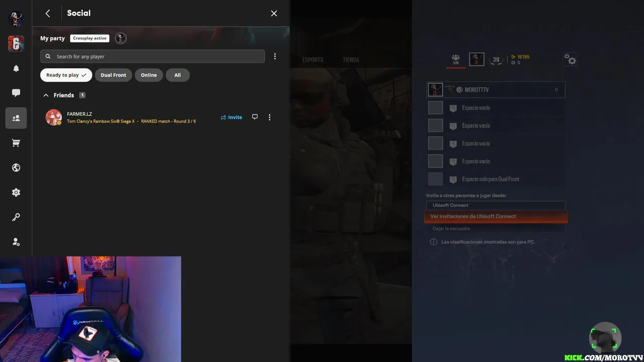
Task: Select the friends/social sidebar icon
Action: tap(16, 118)
